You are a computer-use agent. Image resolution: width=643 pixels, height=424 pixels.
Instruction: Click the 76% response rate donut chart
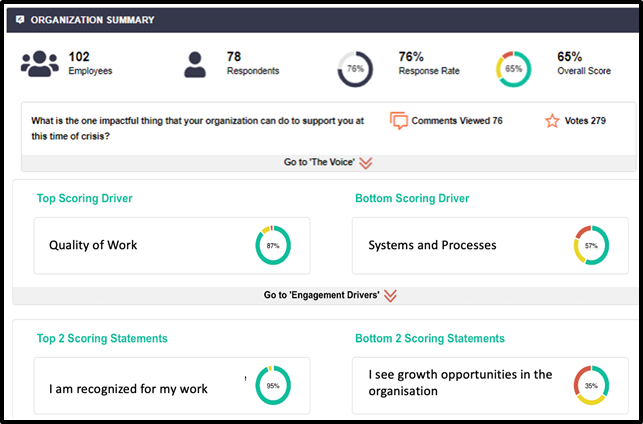[x=355, y=69]
